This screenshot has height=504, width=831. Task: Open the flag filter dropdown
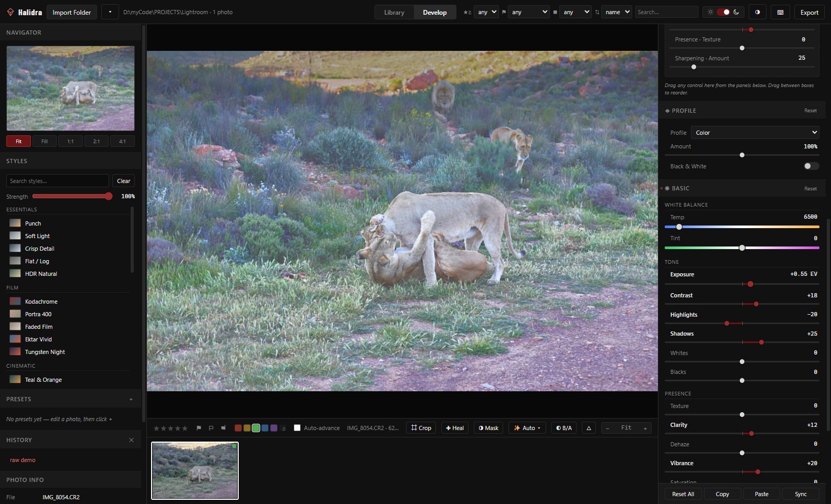click(x=529, y=12)
